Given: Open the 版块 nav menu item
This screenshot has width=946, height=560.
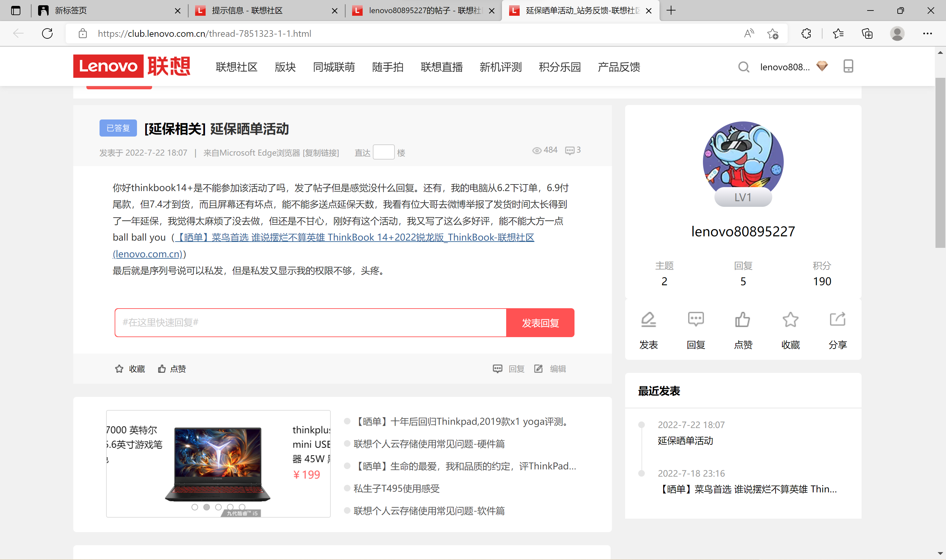Looking at the screenshot, I should tap(285, 67).
